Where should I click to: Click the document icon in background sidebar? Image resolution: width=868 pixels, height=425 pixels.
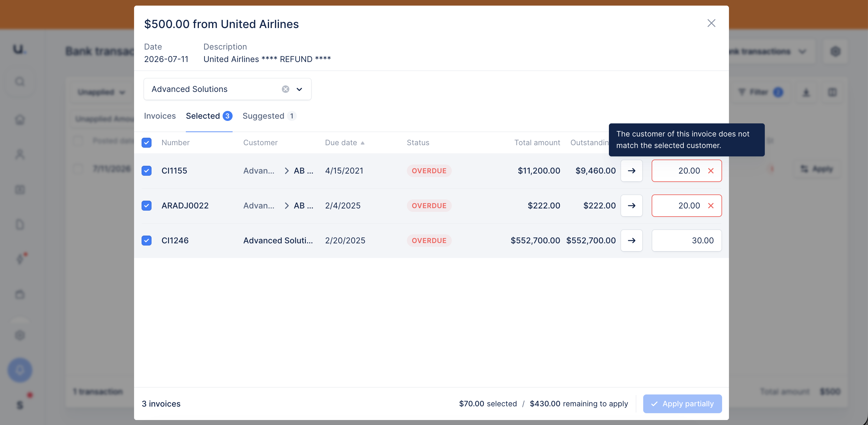(20, 225)
